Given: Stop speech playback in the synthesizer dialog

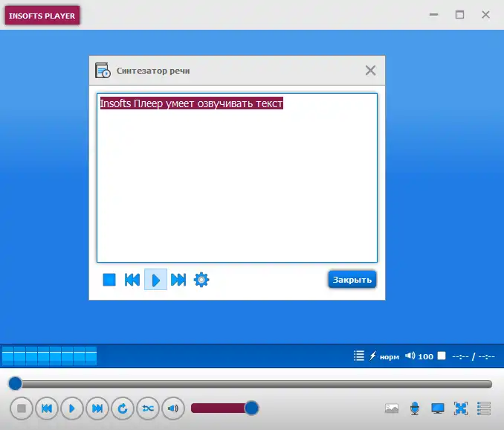Looking at the screenshot, I should click(x=109, y=280).
